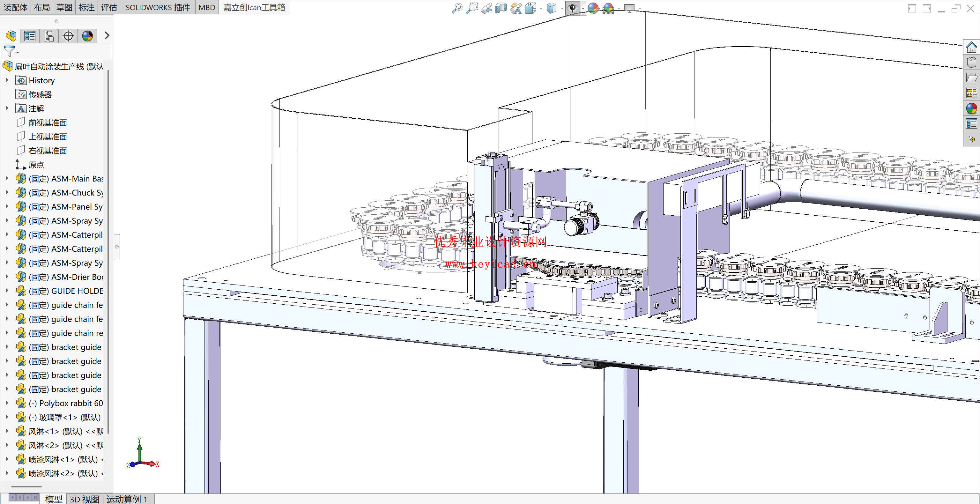Go back to the Previous View
Screen dimensions: 980x504
click(x=486, y=8)
